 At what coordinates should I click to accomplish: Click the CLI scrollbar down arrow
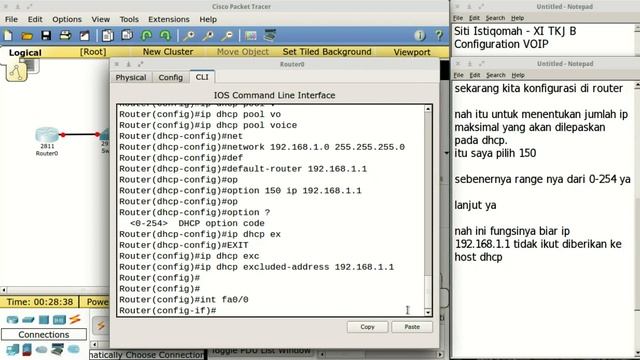point(428,312)
